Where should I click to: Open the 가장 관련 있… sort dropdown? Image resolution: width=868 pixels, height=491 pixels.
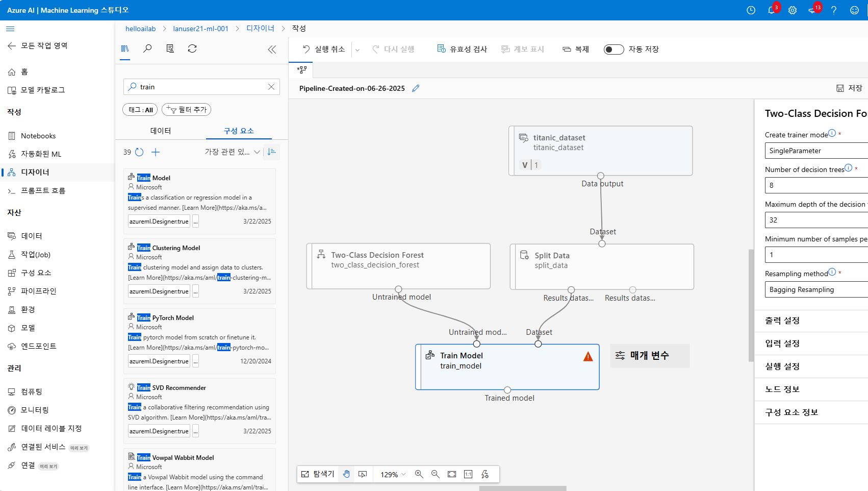(x=232, y=152)
